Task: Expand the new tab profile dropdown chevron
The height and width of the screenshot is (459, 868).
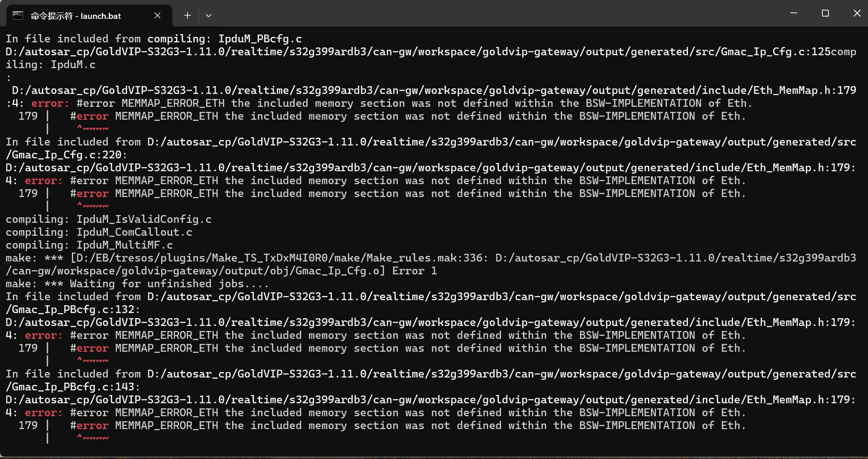Action: click(209, 16)
